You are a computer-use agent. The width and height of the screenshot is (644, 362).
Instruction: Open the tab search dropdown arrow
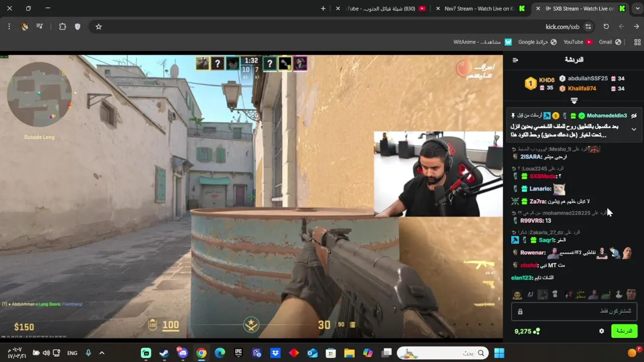coord(637,9)
